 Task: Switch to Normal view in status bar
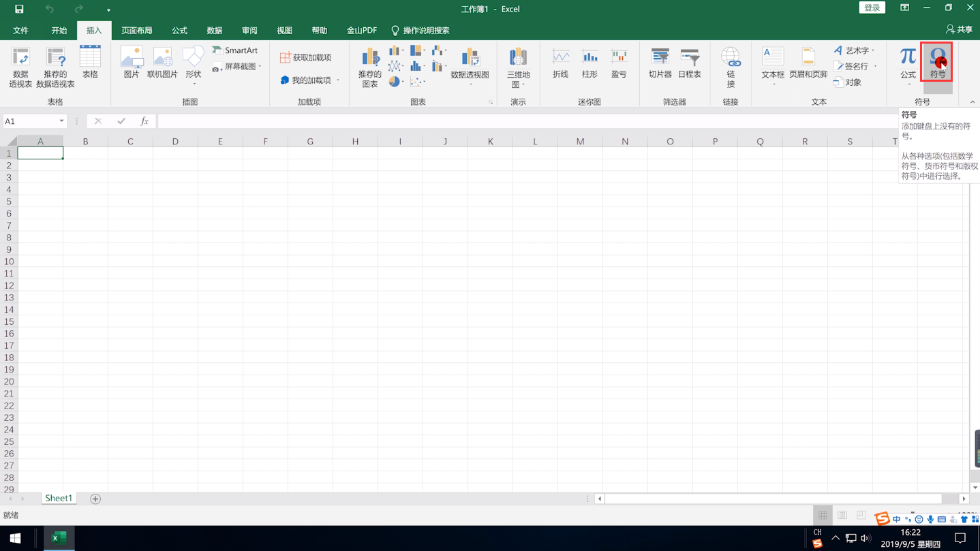(823, 516)
